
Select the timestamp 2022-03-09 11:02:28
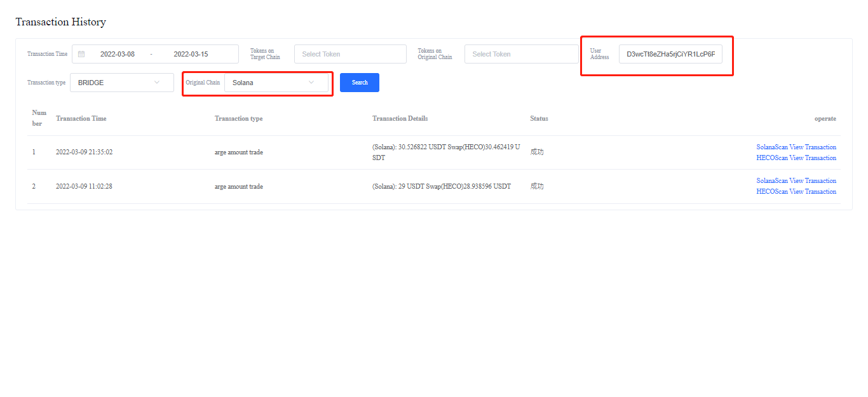click(84, 187)
